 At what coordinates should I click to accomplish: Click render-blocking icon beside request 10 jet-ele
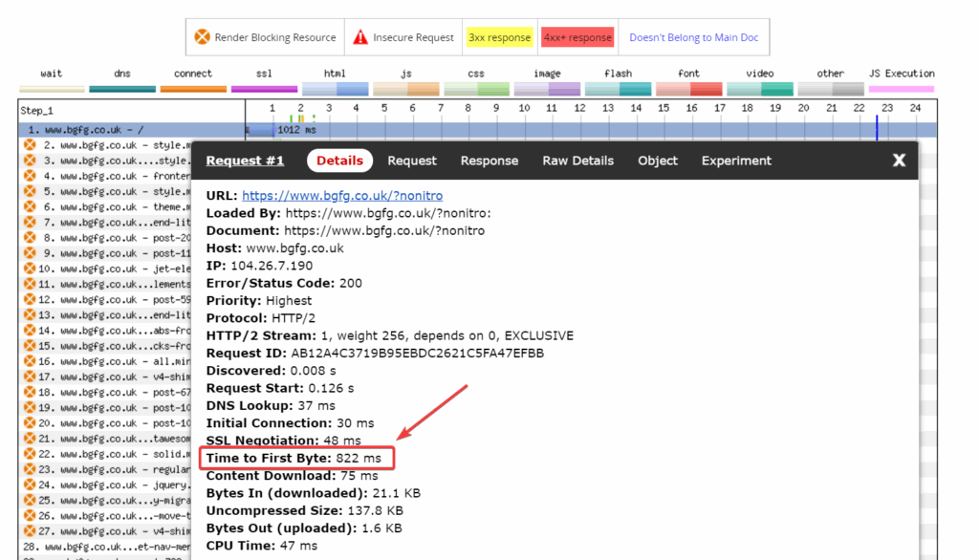click(30, 269)
